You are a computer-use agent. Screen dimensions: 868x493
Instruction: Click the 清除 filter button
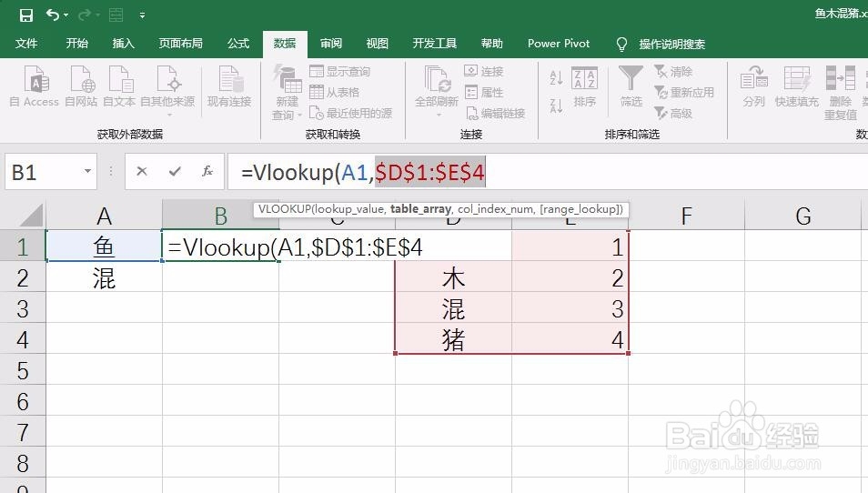point(673,71)
